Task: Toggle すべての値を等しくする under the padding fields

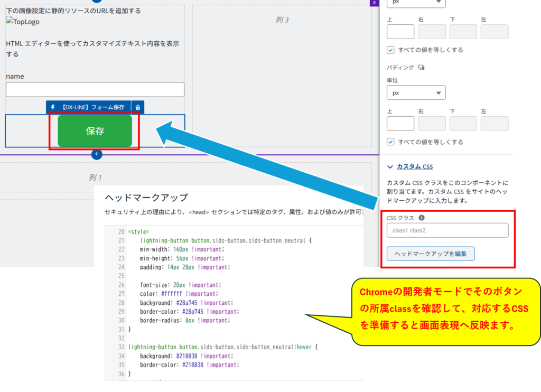Action: pyautogui.click(x=390, y=142)
